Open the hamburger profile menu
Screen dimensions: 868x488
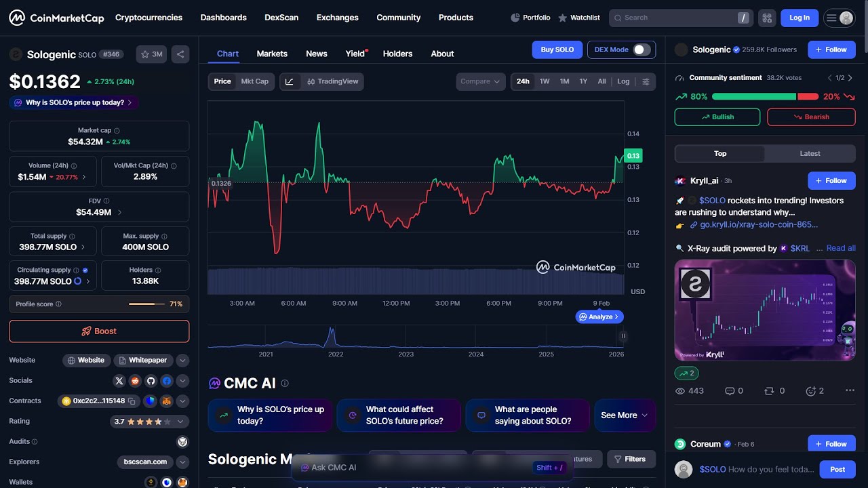[839, 18]
